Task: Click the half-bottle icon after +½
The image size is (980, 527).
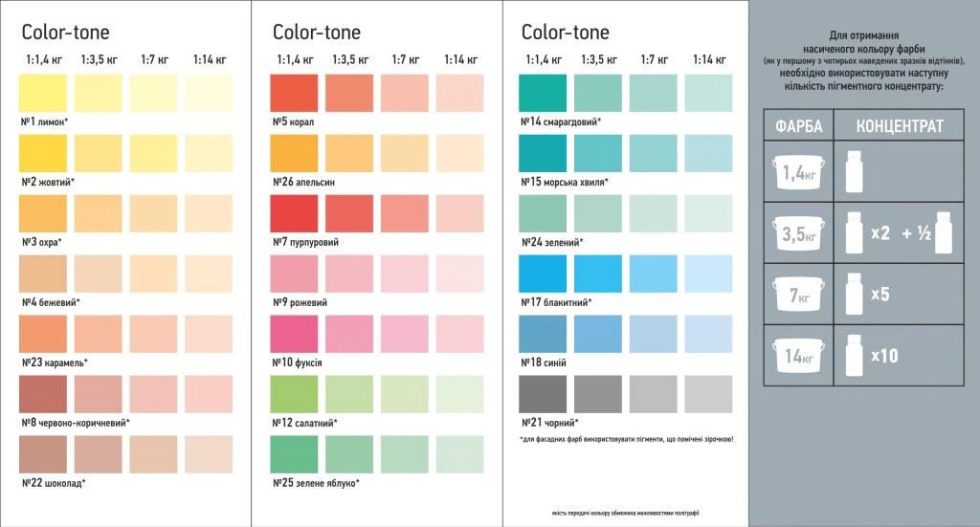Action: pyautogui.click(x=942, y=232)
